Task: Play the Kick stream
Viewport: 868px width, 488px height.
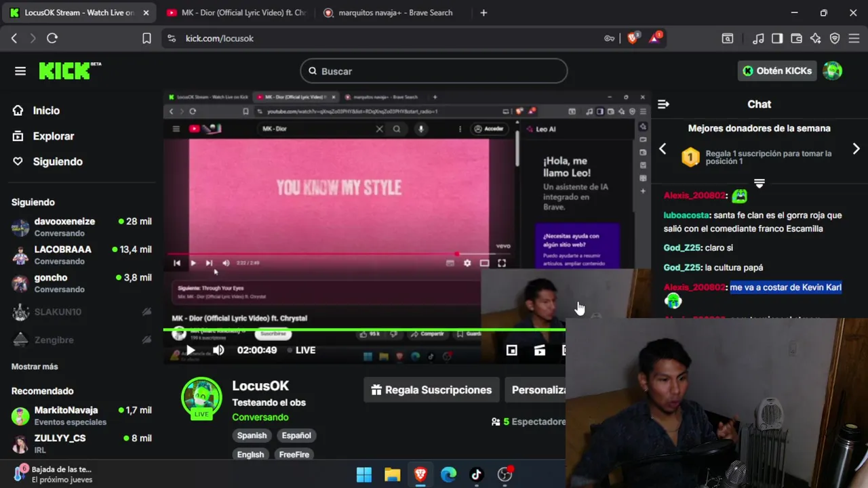Action: coord(191,350)
